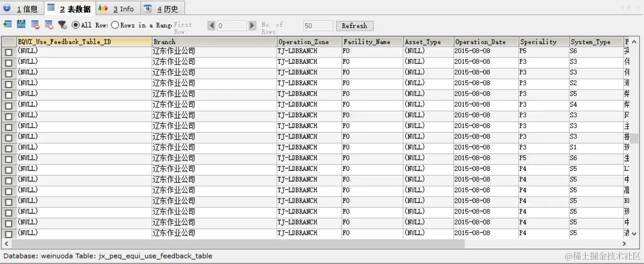Click the First Row input field
Viewport: 644px width, 264px height.
pyautogui.click(x=232, y=26)
